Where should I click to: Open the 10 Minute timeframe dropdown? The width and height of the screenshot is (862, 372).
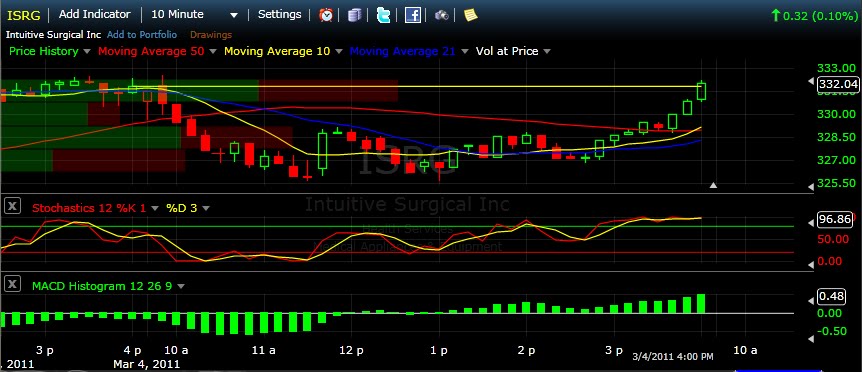point(234,15)
